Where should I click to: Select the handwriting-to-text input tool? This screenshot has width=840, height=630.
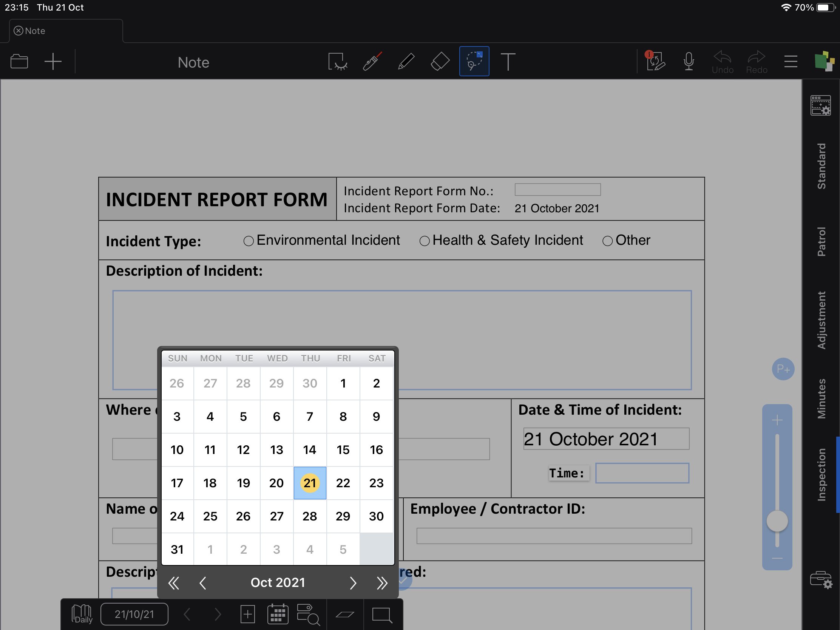pos(337,62)
